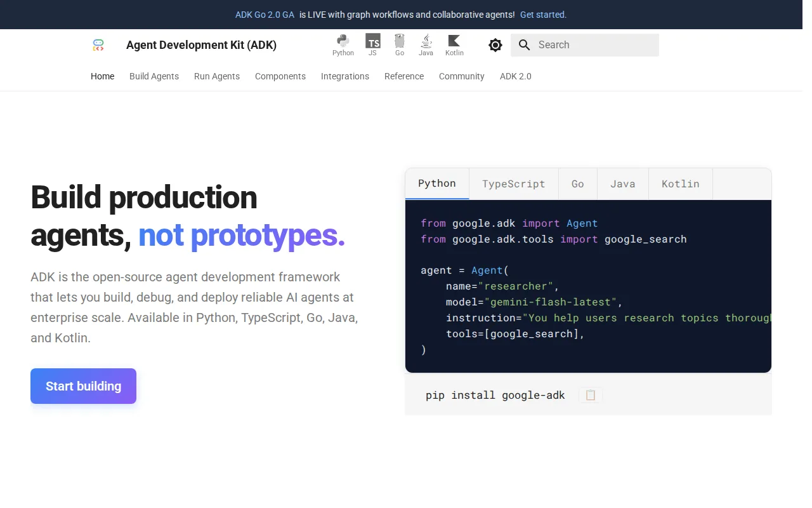Open the Run Agents navigation tab
812x508 pixels.
217,76
